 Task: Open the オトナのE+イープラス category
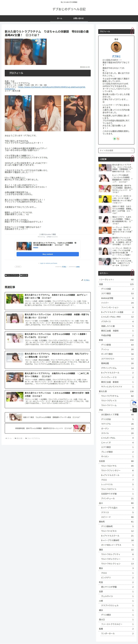pyautogui.click(x=117, y=545)
